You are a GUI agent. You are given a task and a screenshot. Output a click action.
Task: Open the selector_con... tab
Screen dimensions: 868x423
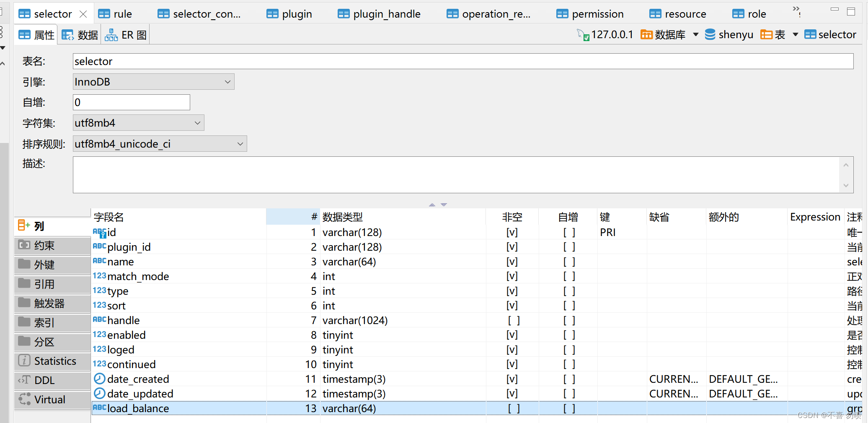[x=199, y=14]
